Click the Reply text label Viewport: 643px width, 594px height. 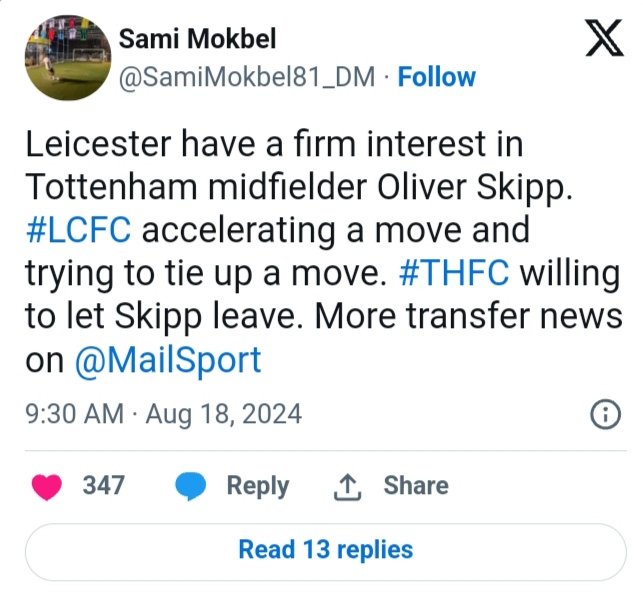click(x=257, y=486)
